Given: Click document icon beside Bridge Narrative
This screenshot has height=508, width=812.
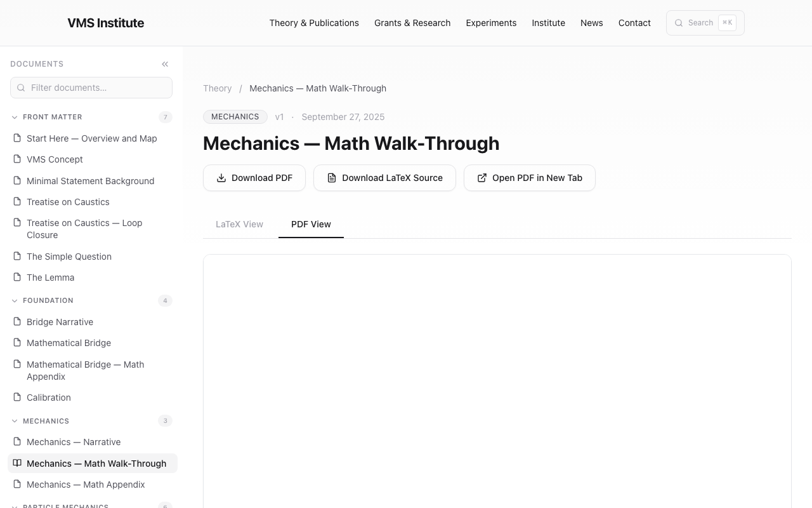Looking at the screenshot, I should point(17,321).
